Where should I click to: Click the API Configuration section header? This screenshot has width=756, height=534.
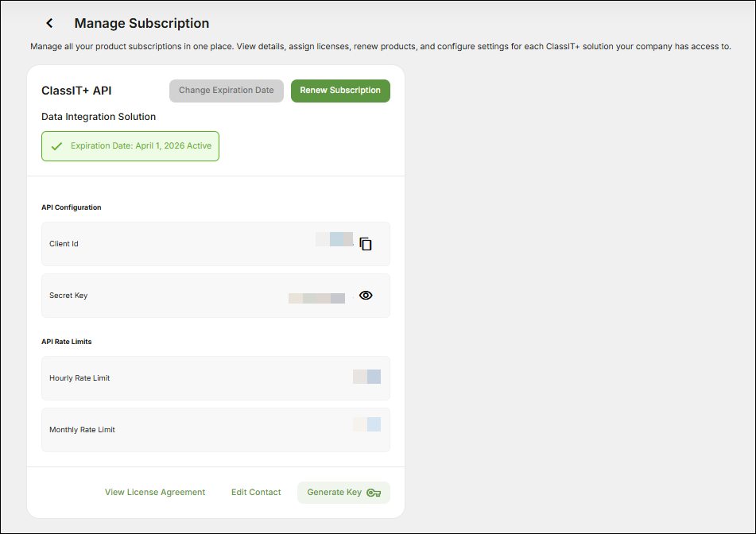click(x=72, y=207)
